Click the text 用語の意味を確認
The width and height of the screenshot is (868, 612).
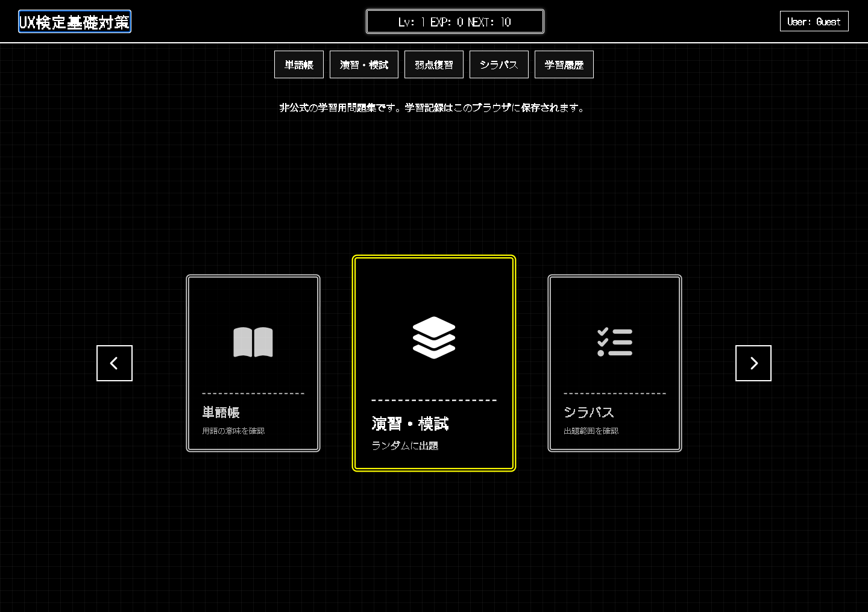pos(233,431)
